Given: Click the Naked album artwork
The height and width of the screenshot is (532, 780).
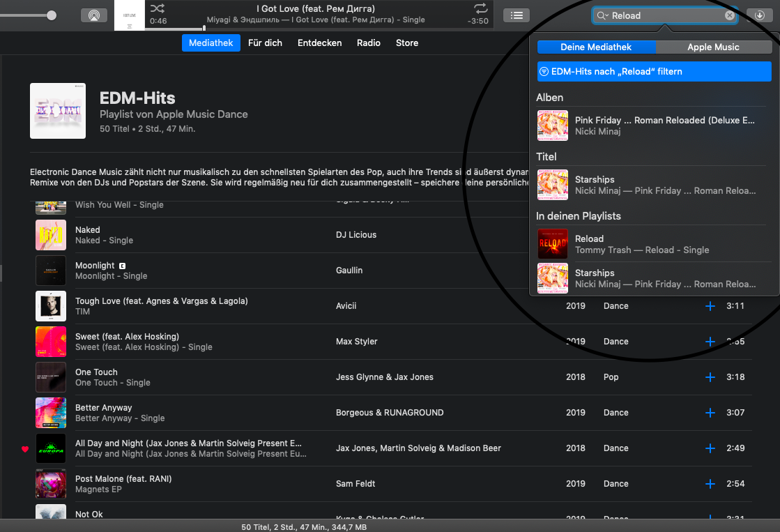Looking at the screenshot, I should pyautogui.click(x=51, y=235).
